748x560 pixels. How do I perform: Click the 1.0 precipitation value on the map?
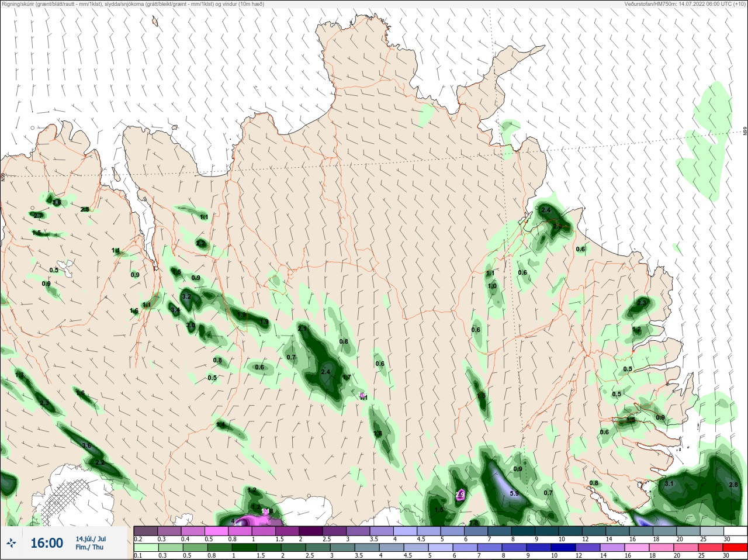click(492, 286)
